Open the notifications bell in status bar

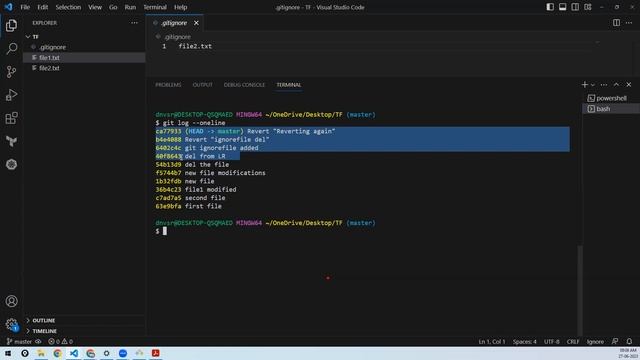[629, 341]
